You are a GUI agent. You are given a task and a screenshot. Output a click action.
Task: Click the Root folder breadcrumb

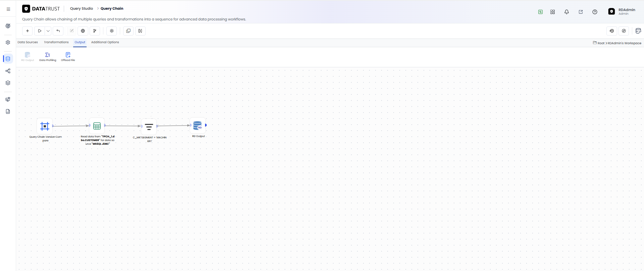[599, 43]
